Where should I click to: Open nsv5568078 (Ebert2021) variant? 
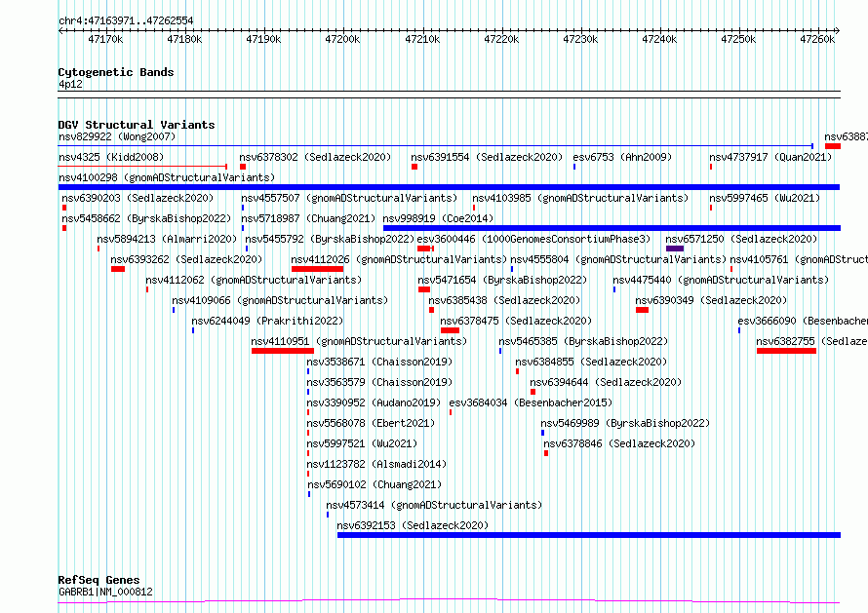pos(371,423)
